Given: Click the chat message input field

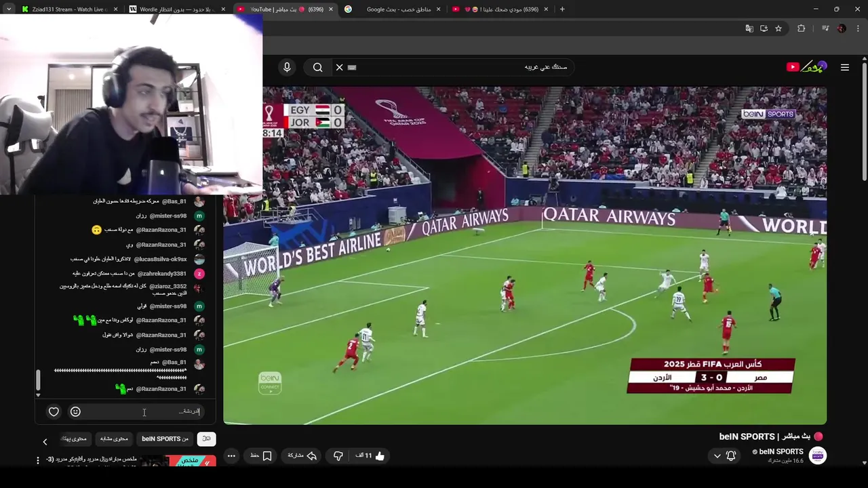Looking at the screenshot, I should pos(144,411).
